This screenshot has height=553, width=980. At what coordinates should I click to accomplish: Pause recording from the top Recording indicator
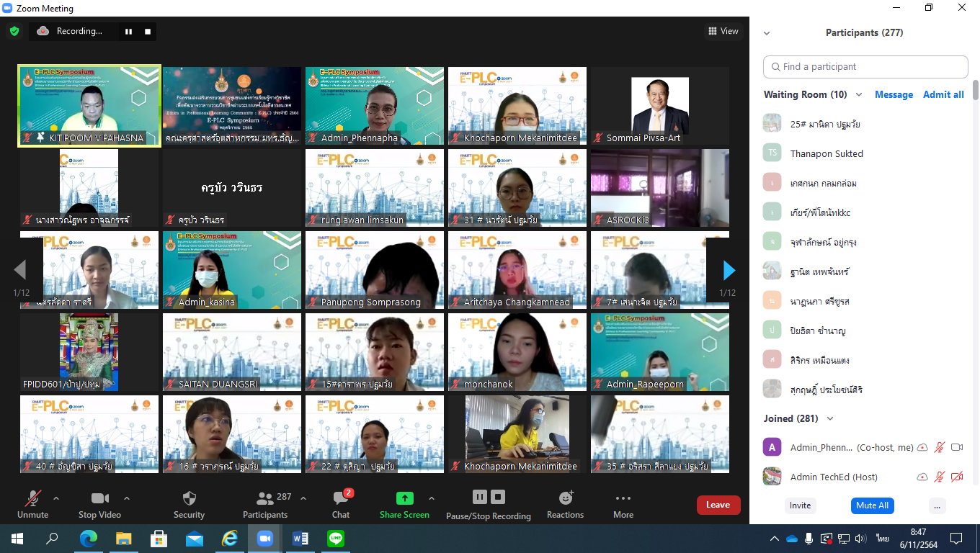(x=128, y=31)
